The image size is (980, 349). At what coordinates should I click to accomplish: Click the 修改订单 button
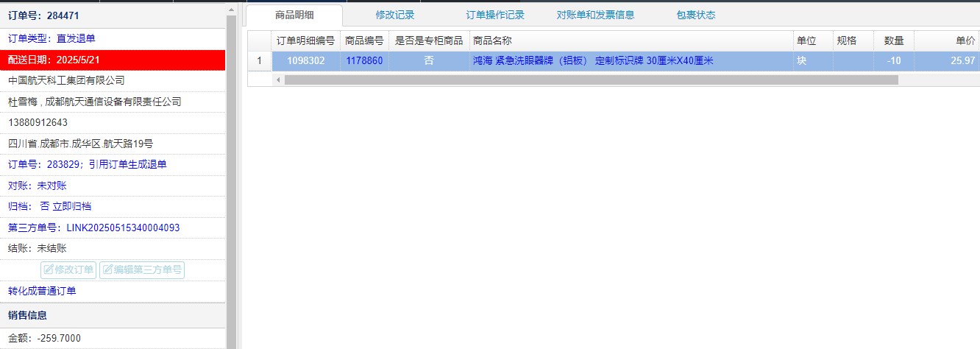click(68, 270)
